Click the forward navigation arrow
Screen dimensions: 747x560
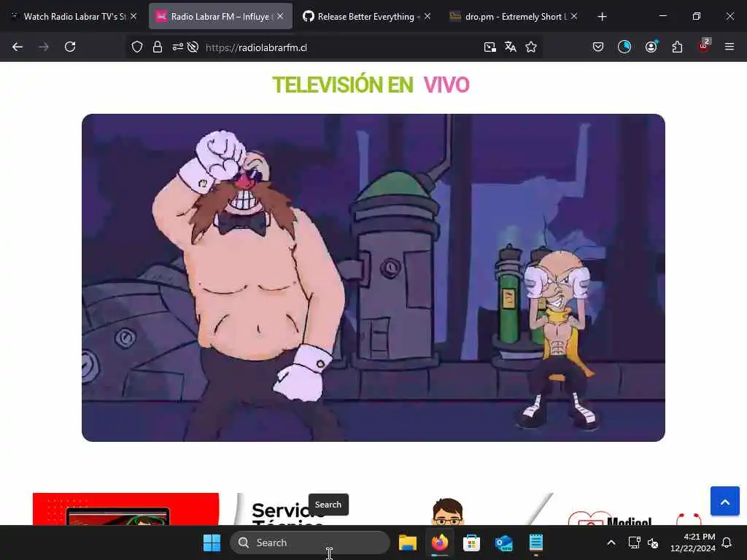43,47
